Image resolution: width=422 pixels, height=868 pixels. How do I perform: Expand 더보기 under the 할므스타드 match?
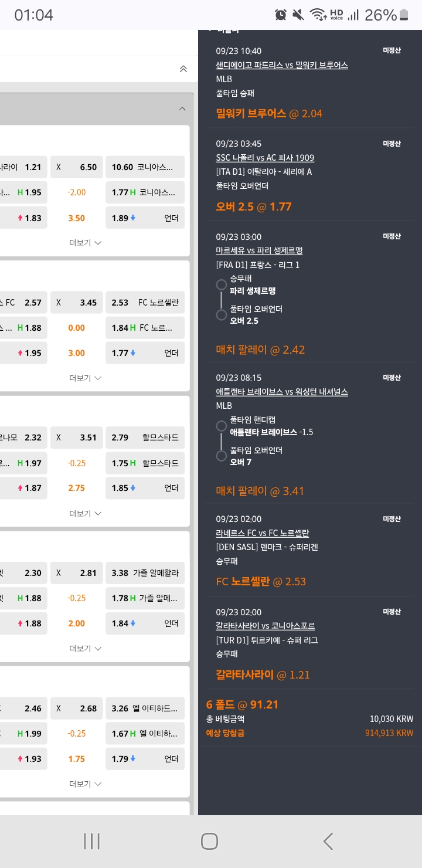(x=86, y=514)
